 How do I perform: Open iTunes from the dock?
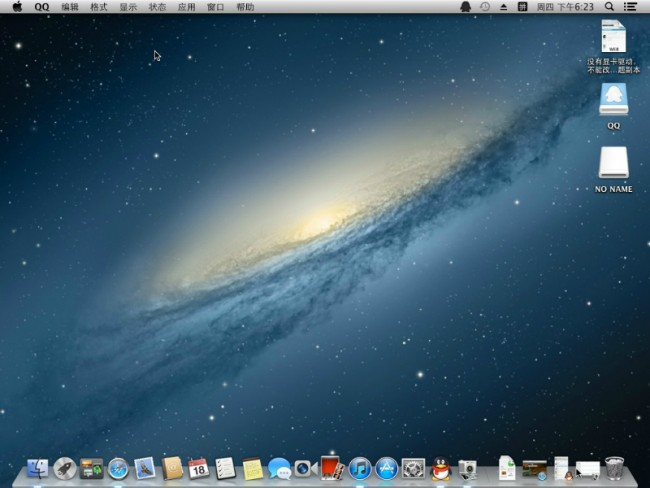[x=359, y=468]
